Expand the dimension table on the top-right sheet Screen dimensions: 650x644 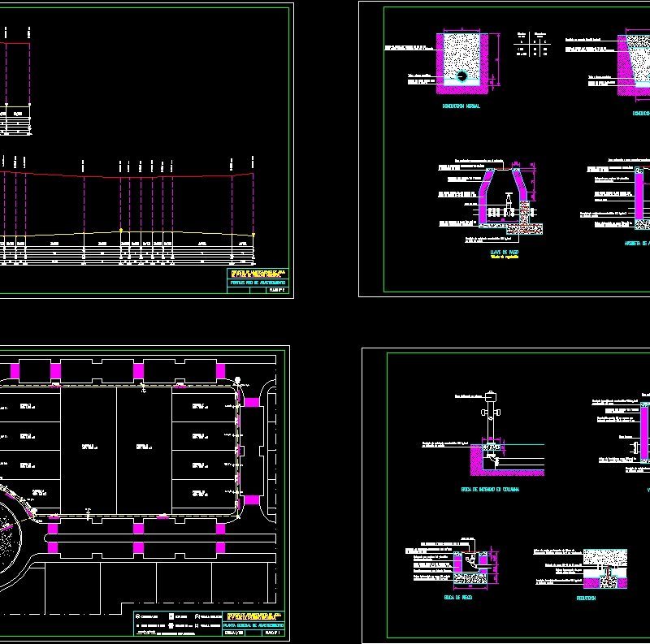534,46
